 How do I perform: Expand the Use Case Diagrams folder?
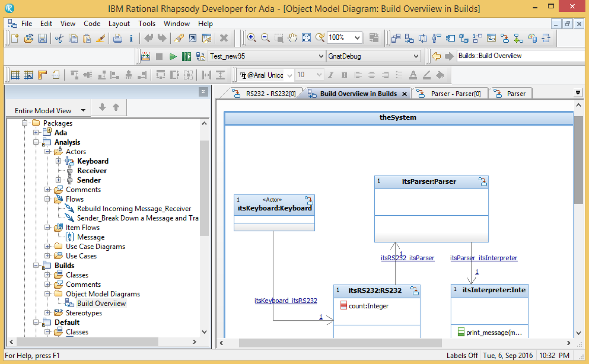47,246
